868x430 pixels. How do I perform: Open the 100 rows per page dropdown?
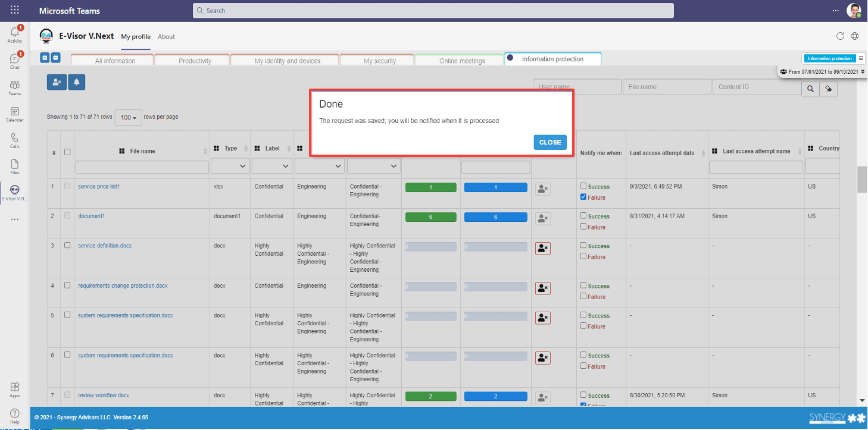click(x=128, y=117)
